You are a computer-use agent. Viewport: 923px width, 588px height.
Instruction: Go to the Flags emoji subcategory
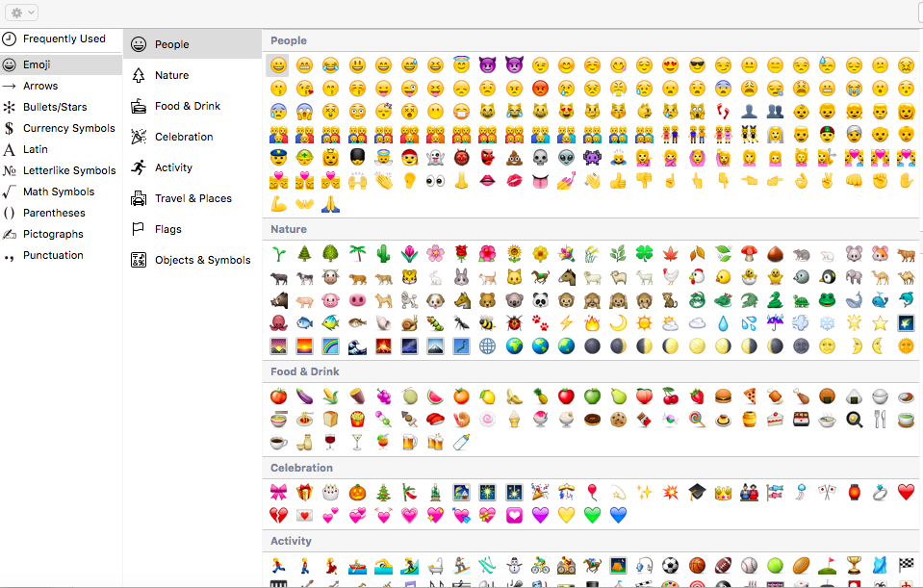(167, 230)
